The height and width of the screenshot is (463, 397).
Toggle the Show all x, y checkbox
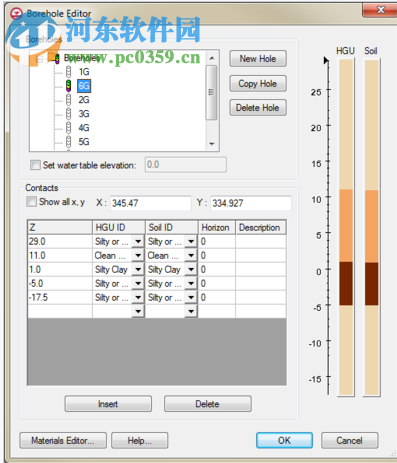31,202
